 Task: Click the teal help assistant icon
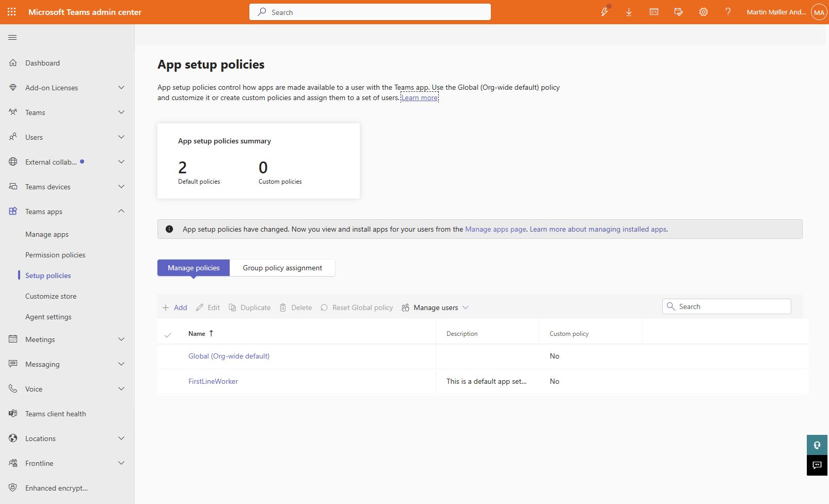pos(817,445)
